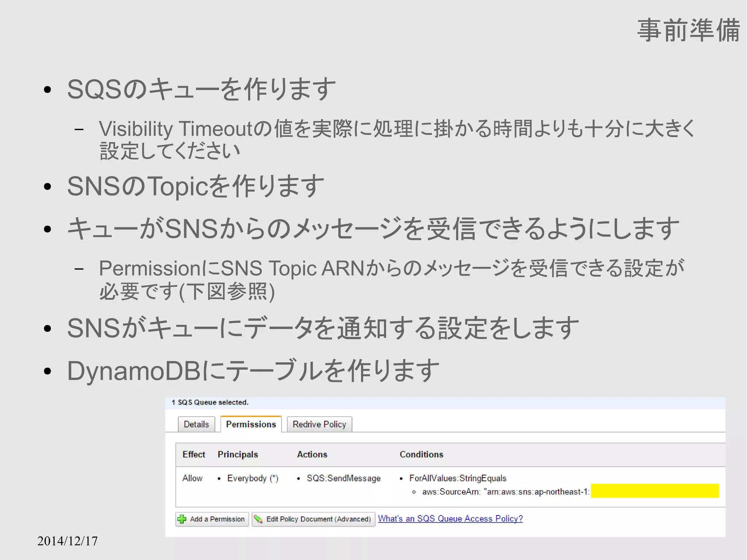This screenshot has height=560, width=747.
Task: Click the Visibility Timeout sub-bullet text
Action: click(x=398, y=140)
